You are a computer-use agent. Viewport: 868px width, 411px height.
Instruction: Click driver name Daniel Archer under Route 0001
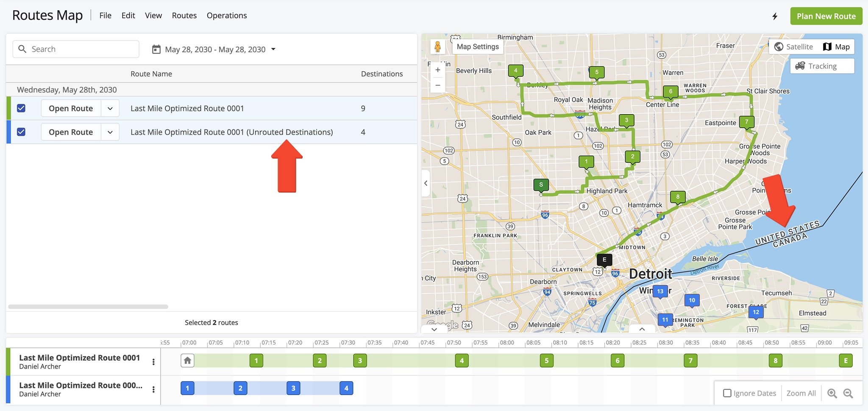click(40, 366)
